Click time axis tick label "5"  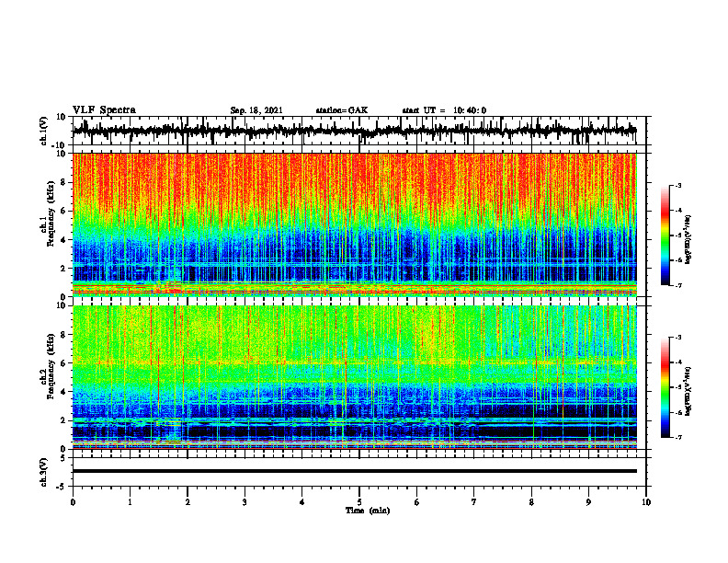coord(359,502)
